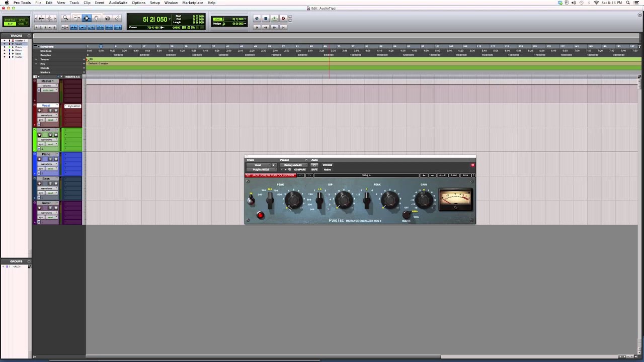Adjust the DIP gain knob
The image size is (644, 362).
pos(344,200)
